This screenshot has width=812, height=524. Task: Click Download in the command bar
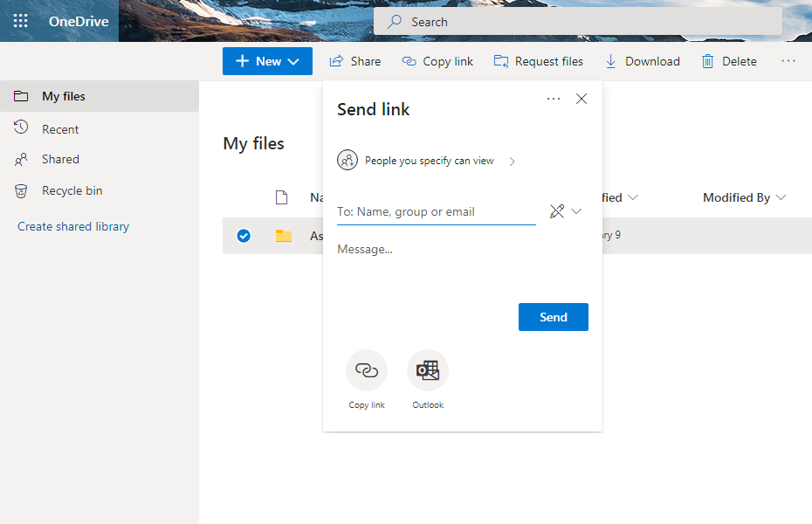pos(643,61)
